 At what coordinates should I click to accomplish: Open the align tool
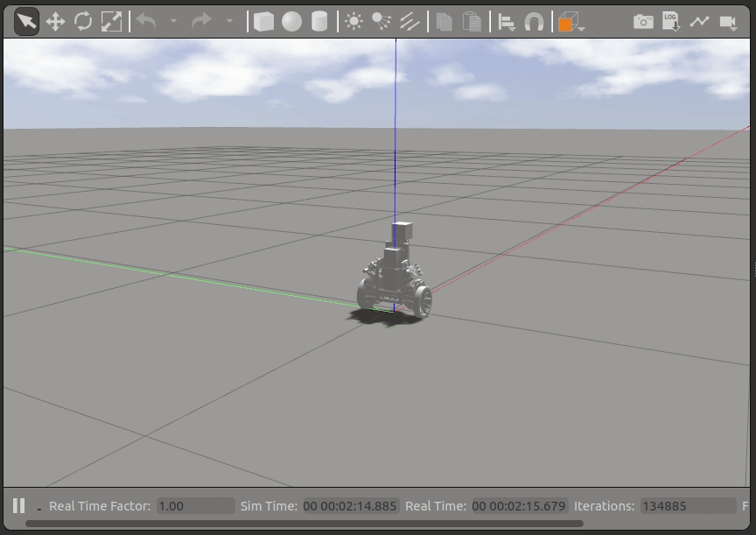(507, 22)
